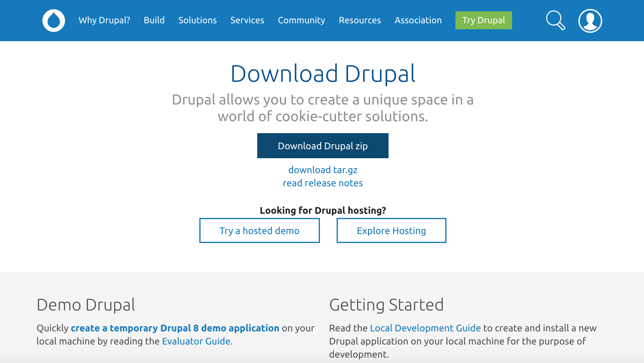The image size is (644, 363).
Task: Open the Build menu item
Action: 154,20
